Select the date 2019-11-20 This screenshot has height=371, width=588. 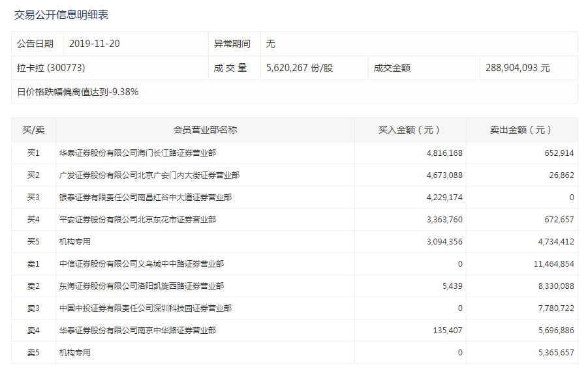[x=95, y=44]
